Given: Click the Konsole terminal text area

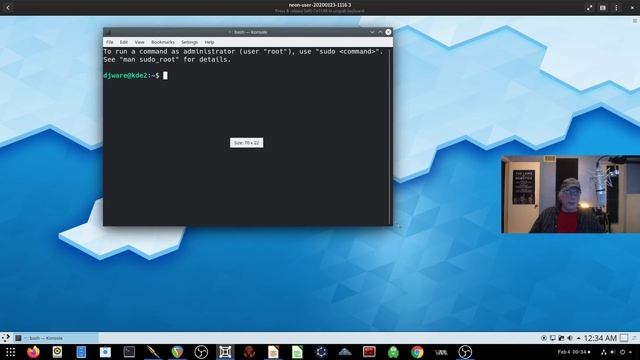Looking at the screenshot, I should pos(247,136).
